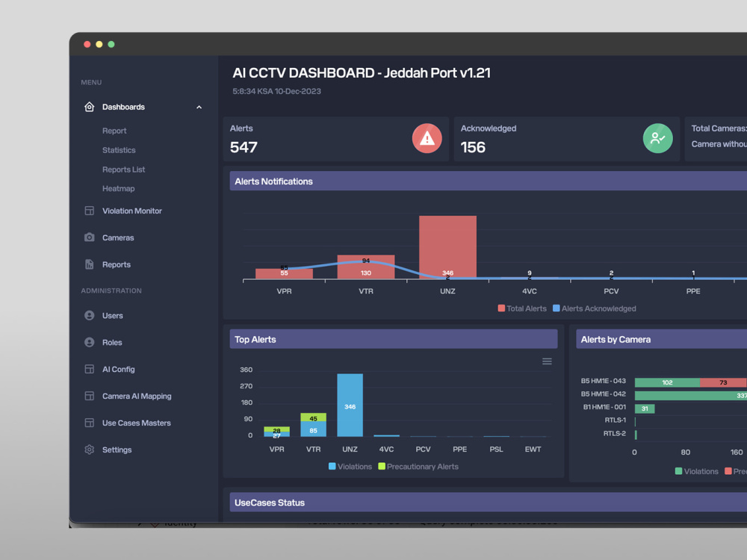Click the Users person icon
The height and width of the screenshot is (560, 747).
click(89, 315)
